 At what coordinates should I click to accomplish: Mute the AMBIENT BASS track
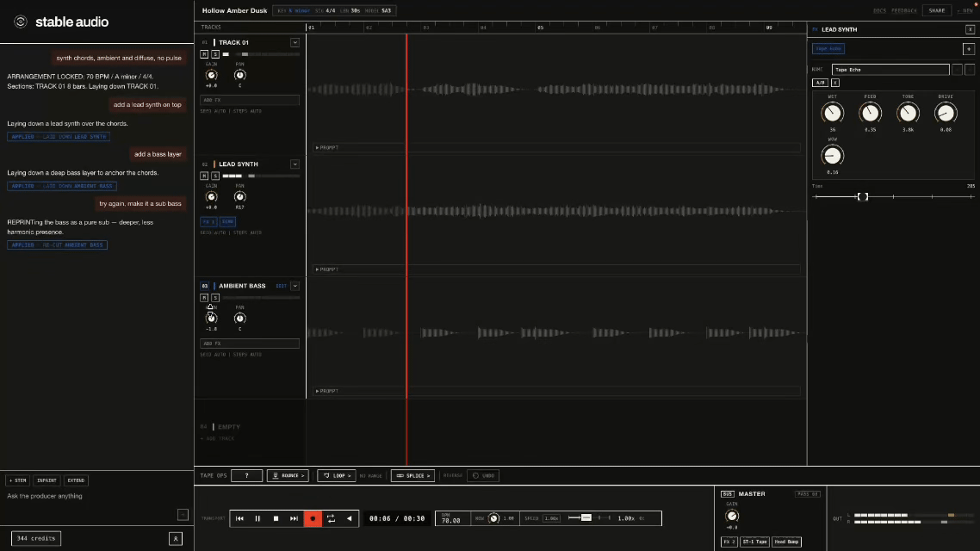point(204,298)
